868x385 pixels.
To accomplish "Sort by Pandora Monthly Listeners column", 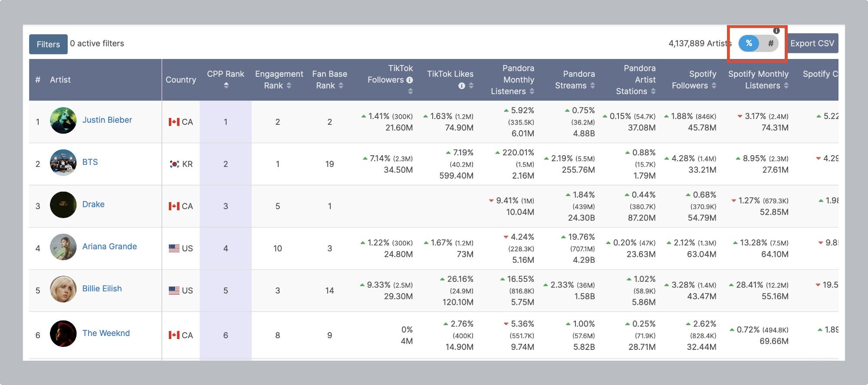I will (x=532, y=91).
